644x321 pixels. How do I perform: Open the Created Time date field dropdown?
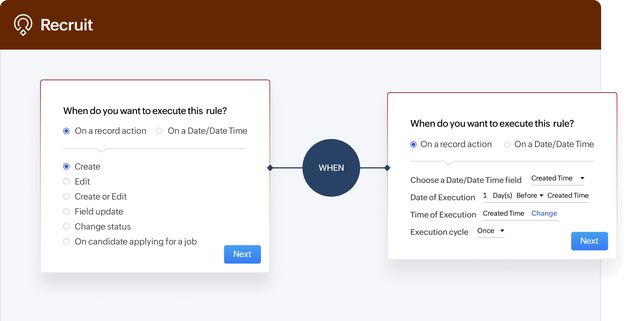coord(557,179)
